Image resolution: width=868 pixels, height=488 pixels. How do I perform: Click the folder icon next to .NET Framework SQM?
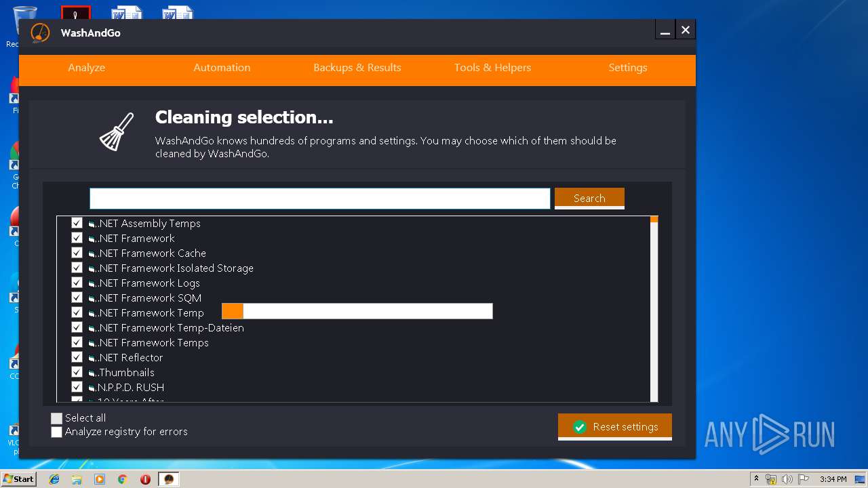click(92, 298)
